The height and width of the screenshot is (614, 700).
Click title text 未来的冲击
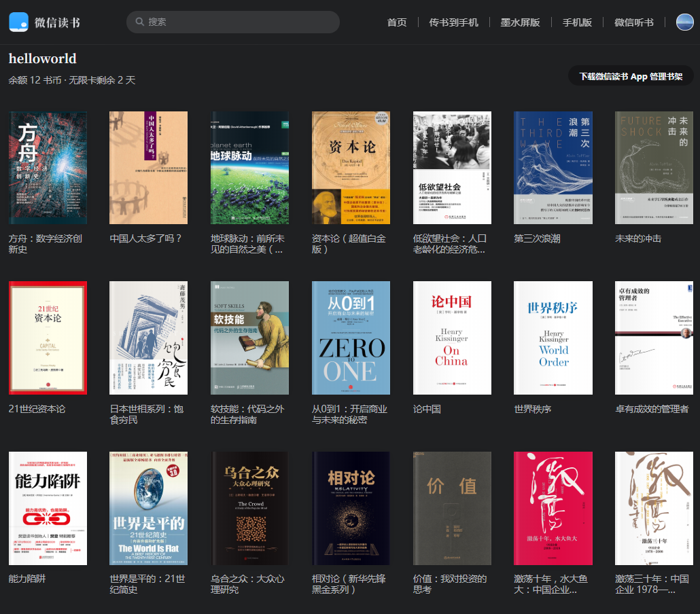pos(638,238)
